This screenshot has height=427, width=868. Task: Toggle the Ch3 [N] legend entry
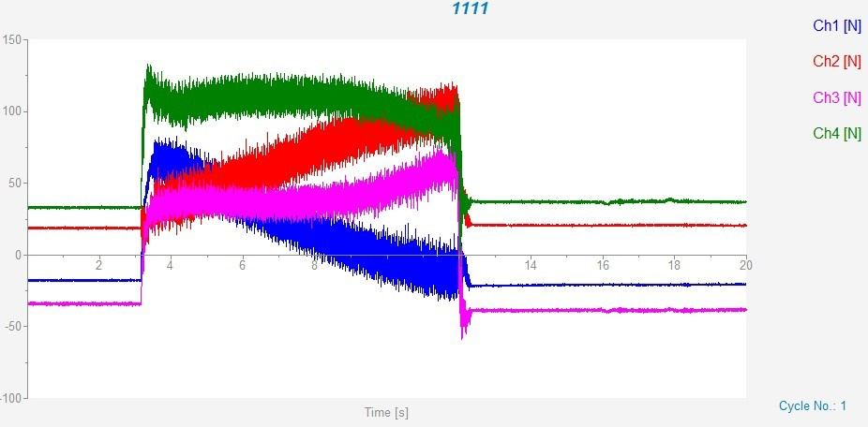click(x=836, y=97)
